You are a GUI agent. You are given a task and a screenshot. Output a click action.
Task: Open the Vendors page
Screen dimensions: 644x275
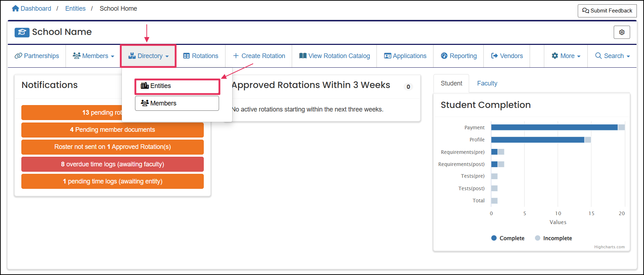(507, 56)
